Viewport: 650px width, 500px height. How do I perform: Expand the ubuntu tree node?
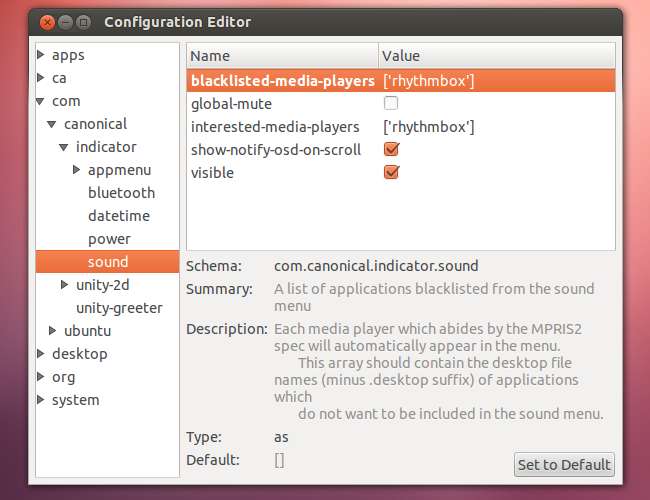click(54, 331)
